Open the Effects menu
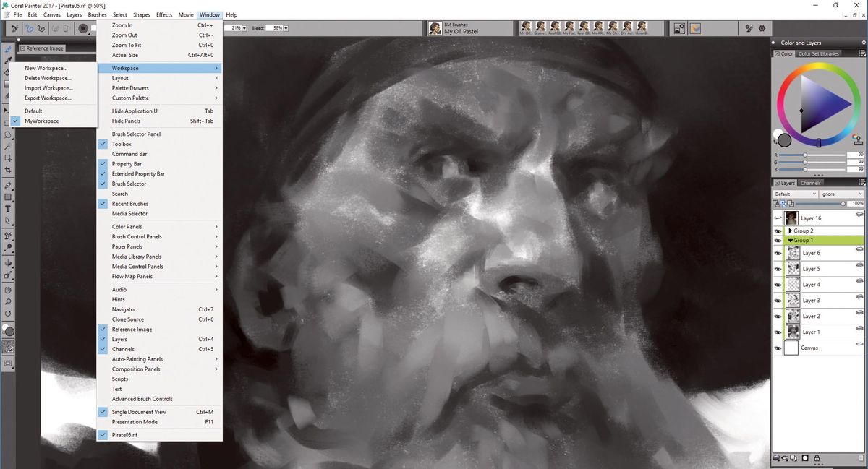868x469 pixels. 163,14
